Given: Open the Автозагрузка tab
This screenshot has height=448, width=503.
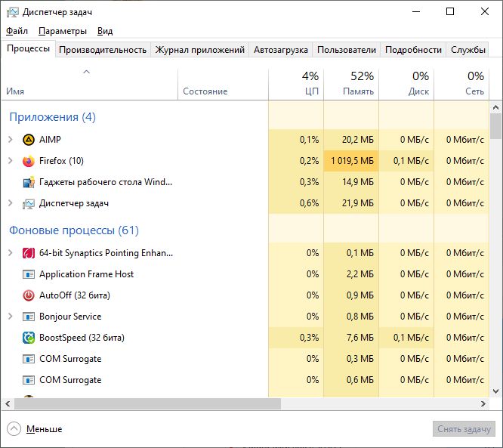Looking at the screenshot, I should [281, 50].
